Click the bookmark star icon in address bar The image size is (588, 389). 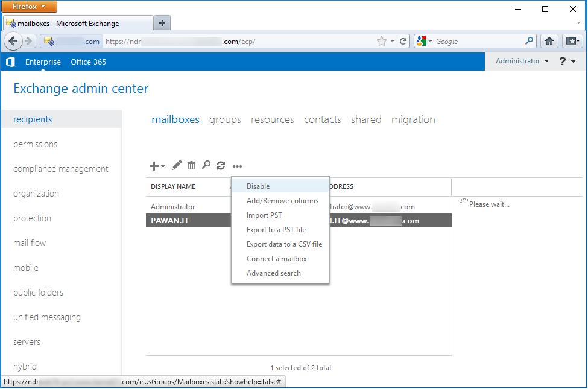tap(381, 41)
